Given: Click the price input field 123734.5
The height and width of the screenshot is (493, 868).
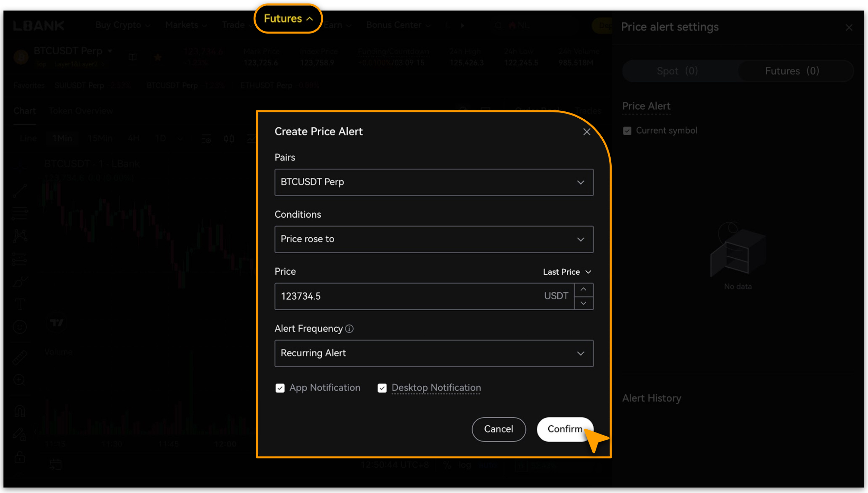Looking at the screenshot, I should pyautogui.click(x=408, y=296).
